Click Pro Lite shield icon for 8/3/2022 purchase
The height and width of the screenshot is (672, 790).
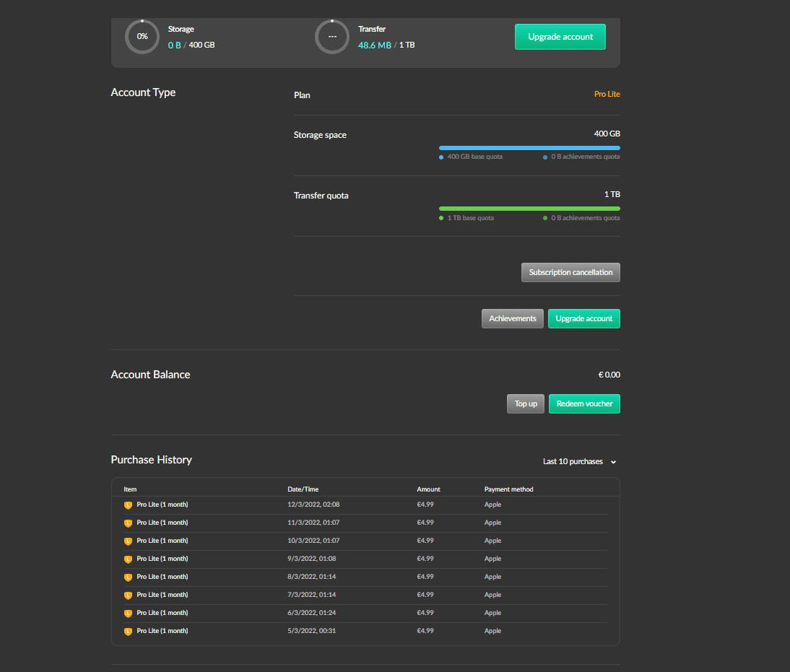[128, 577]
